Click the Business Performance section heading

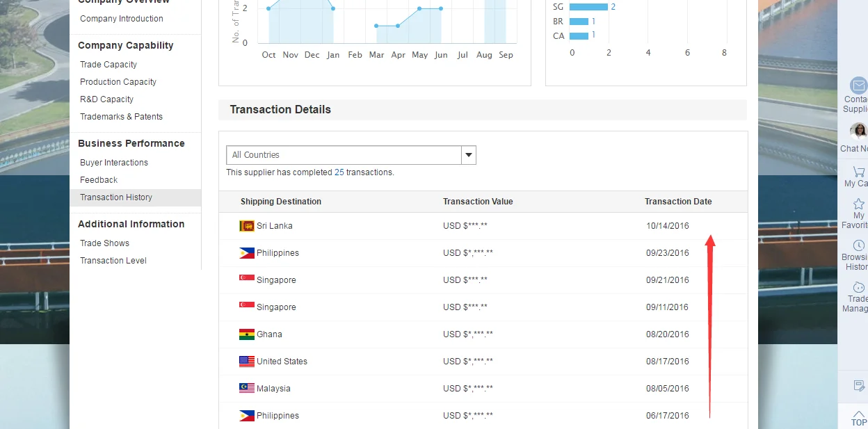[x=131, y=143]
